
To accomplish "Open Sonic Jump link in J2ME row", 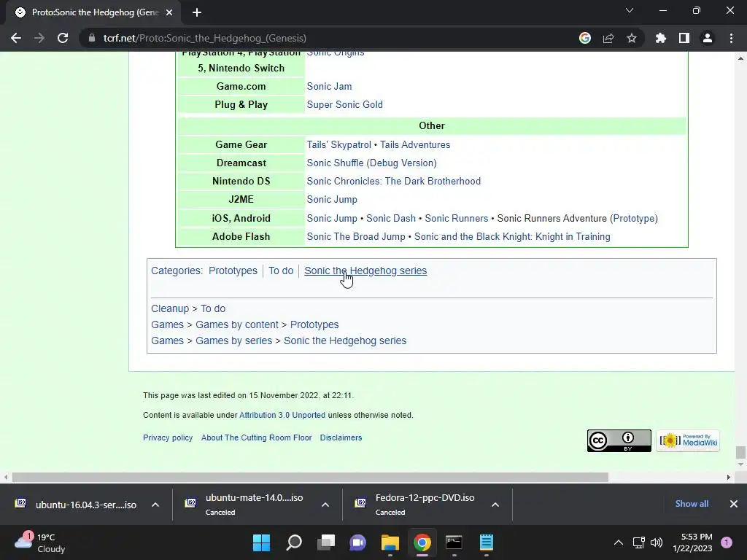I will coord(332,200).
